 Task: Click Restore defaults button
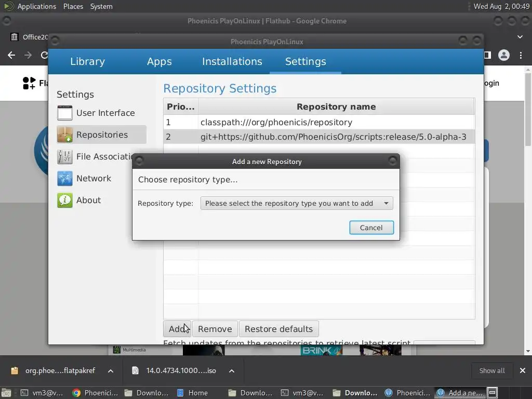coord(278,329)
